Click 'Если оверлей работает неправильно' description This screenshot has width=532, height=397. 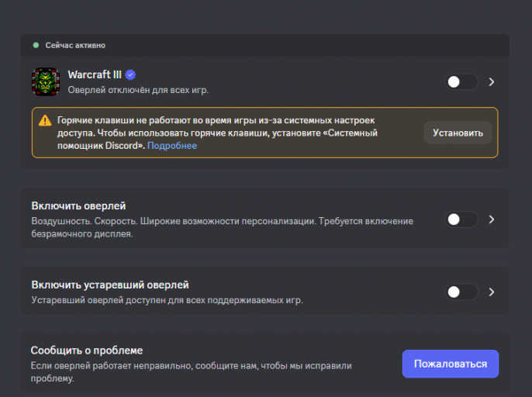click(191, 372)
